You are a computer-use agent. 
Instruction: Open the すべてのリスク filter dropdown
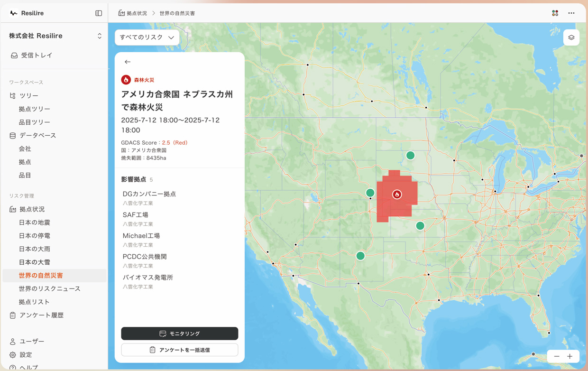(x=147, y=37)
